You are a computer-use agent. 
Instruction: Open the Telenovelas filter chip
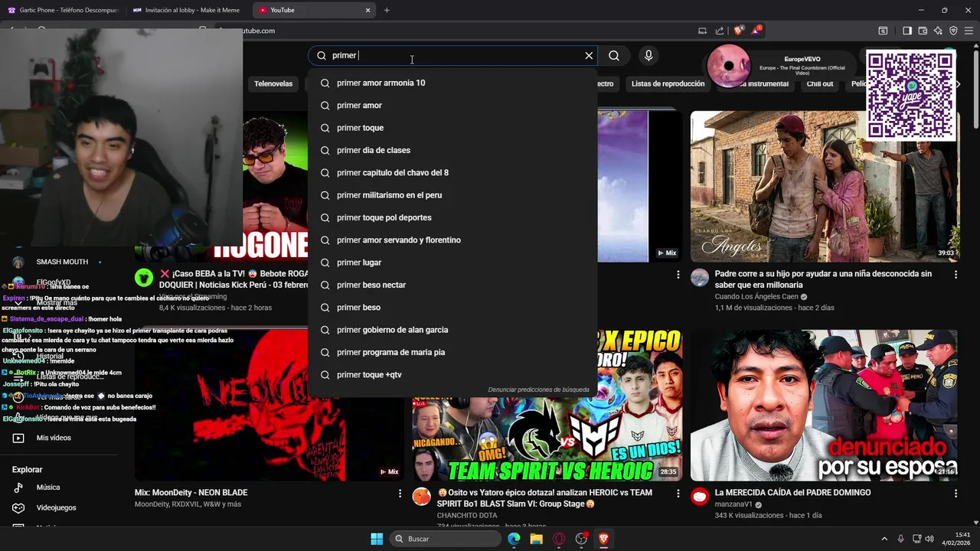tap(273, 83)
